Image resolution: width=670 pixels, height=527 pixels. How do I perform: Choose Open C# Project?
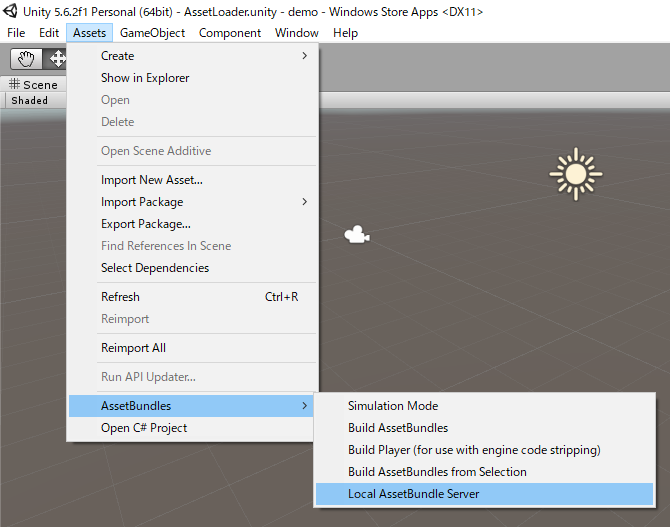[191, 428]
